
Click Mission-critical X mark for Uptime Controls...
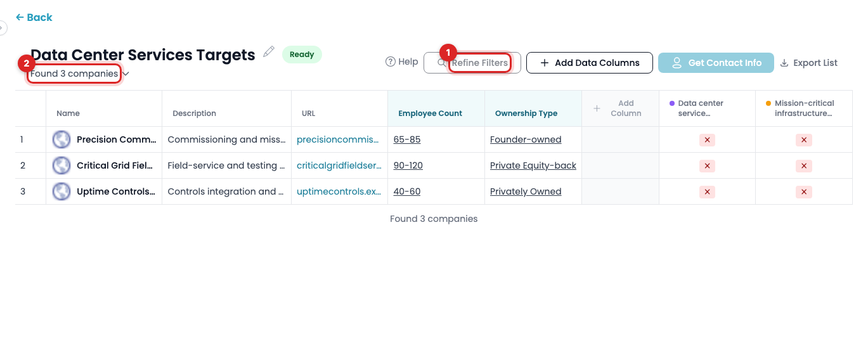click(x=804, y=191)
